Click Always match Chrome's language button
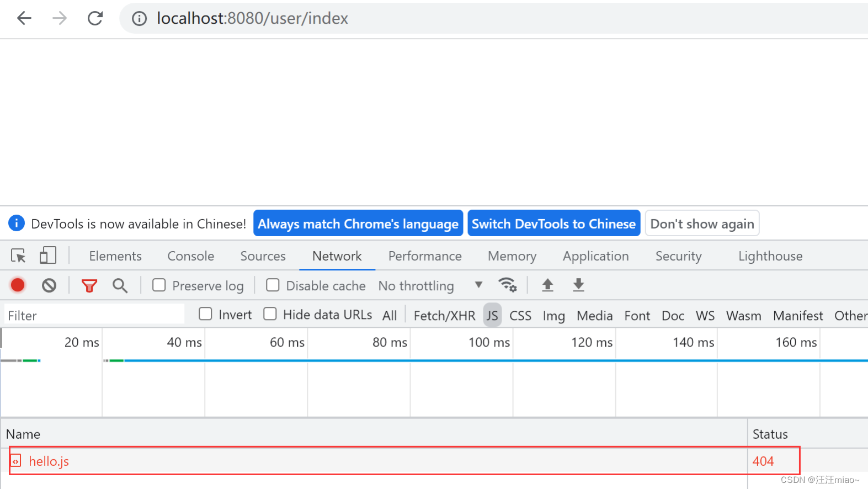The image size is (868, 489). (358, 224)
